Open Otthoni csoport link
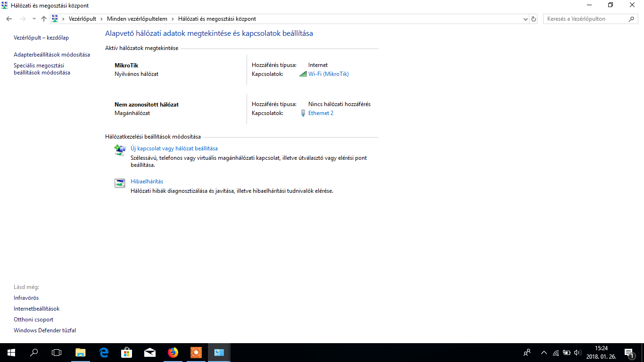Screen dimensions: 644x362 (x=33, y=320)
